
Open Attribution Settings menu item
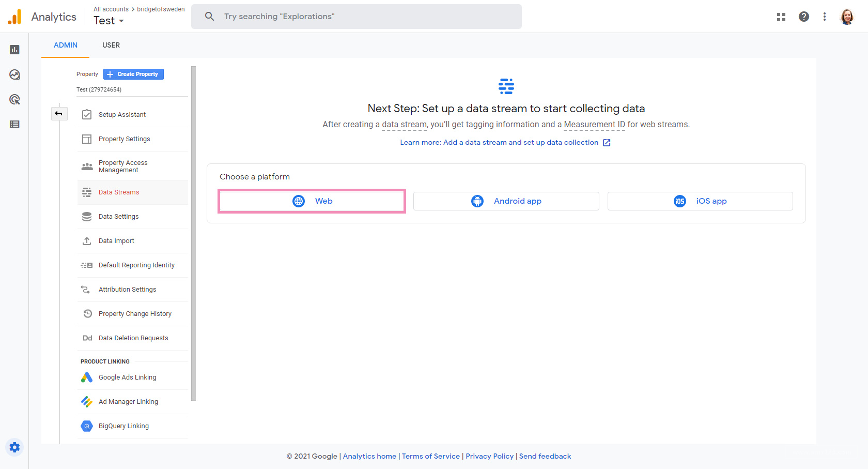tap(133, 290)
